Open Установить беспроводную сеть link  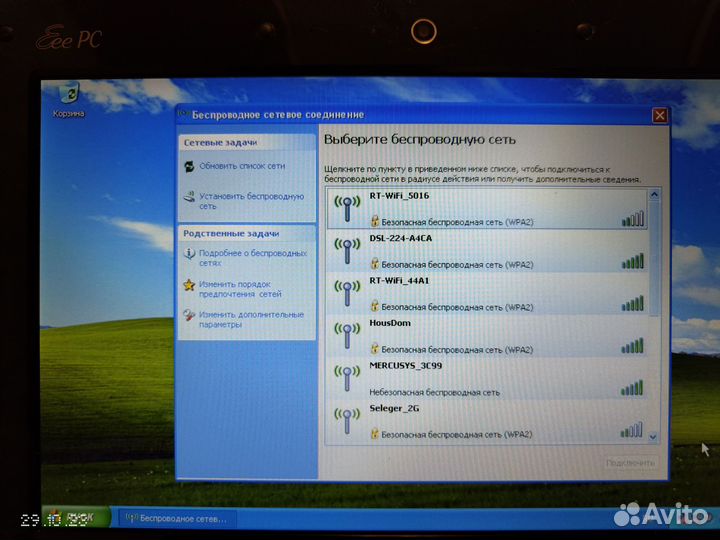[x=252, y=201]
